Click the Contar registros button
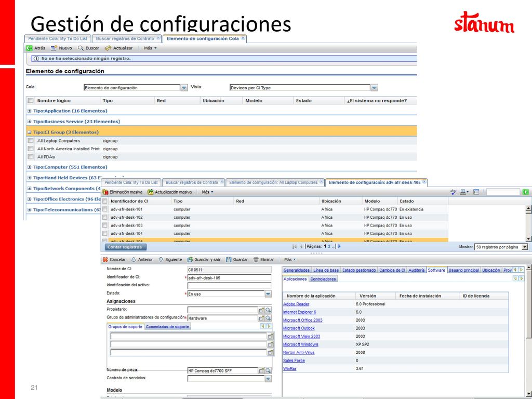Screen dimensions: 532x399 point(125,247)
